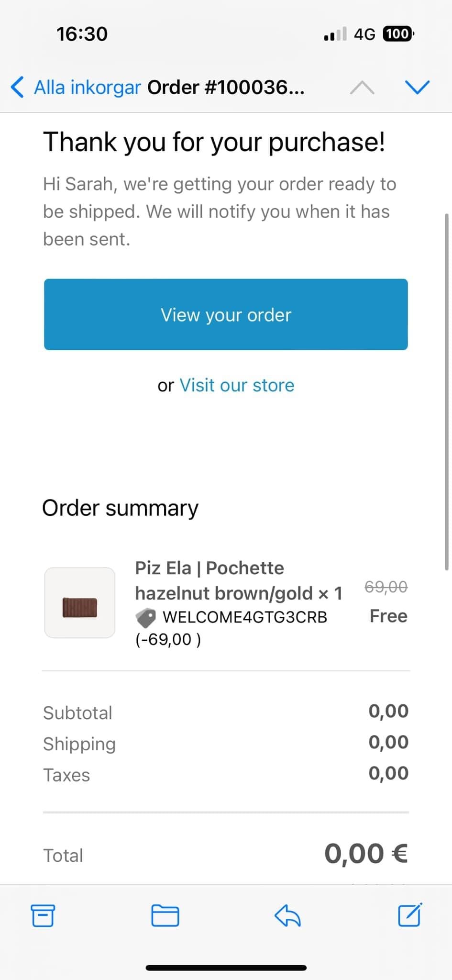Tap the Piz Ela Pochette product name

click(238, 580)
